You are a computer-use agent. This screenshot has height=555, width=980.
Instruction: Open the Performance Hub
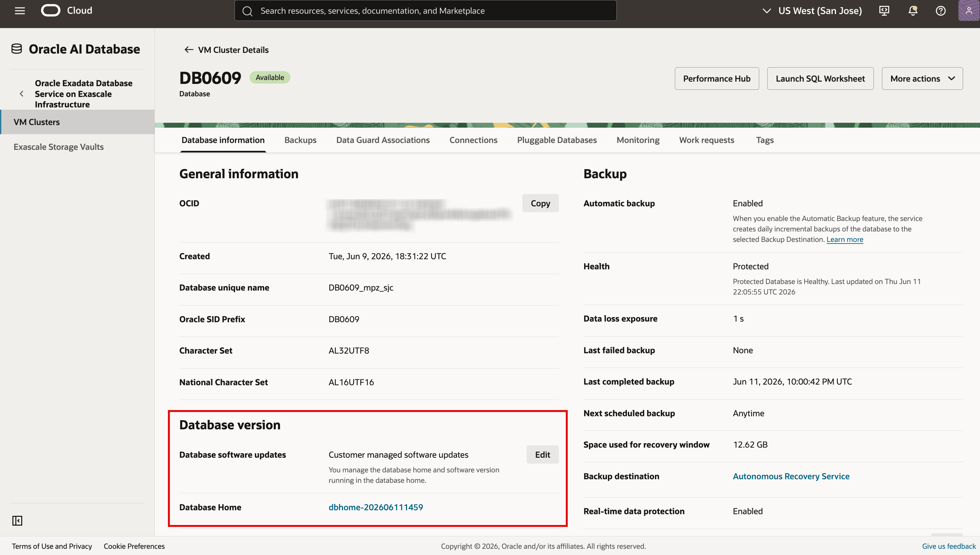pyautogui.click(x=716, y=79)
